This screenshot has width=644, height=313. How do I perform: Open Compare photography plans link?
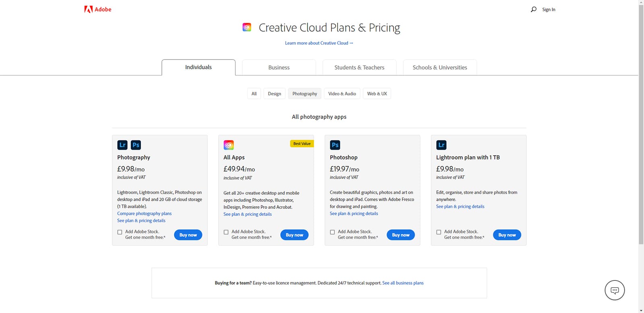click(x=144, y=214)
